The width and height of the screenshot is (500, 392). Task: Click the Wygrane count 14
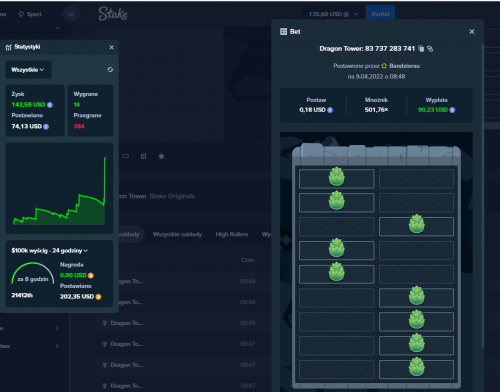77,105
